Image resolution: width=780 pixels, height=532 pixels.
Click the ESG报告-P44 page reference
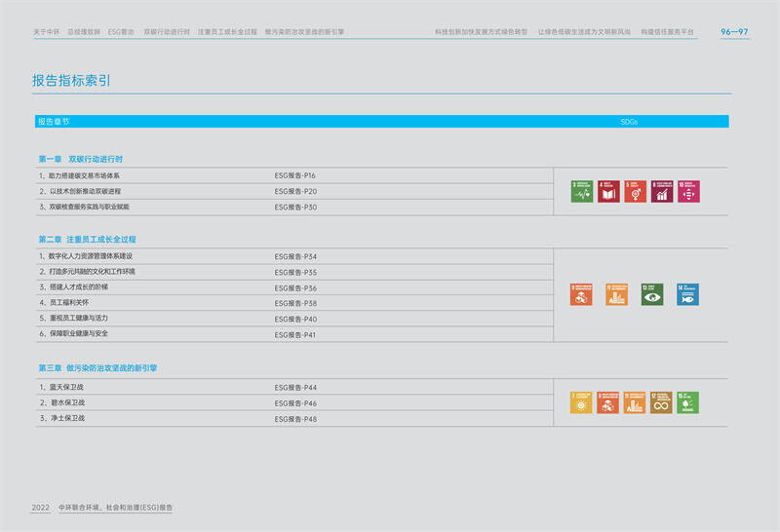pyautogui.click(x=295, y=388)
